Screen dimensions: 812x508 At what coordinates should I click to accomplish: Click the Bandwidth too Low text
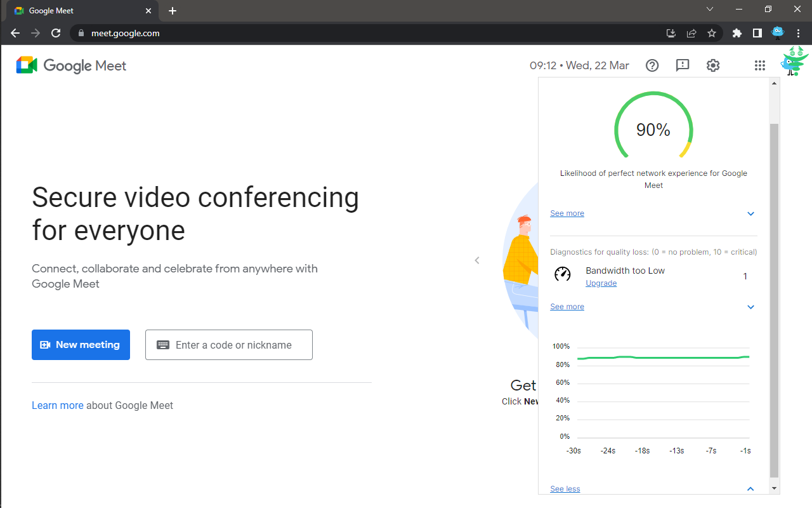[x=625, y=271]
